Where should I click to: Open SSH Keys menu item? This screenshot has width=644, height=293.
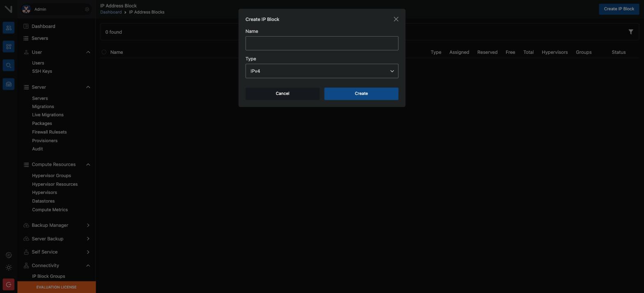pyautogui.click(x=42, y=71)
